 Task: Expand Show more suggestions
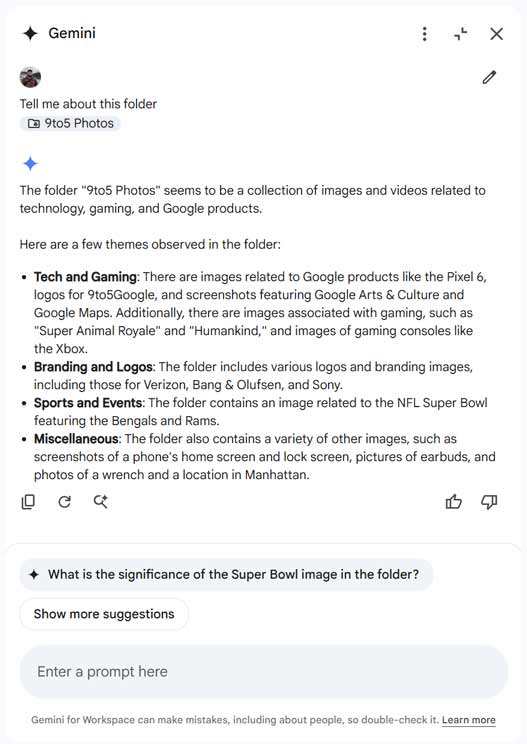click(x=104, y=614)
